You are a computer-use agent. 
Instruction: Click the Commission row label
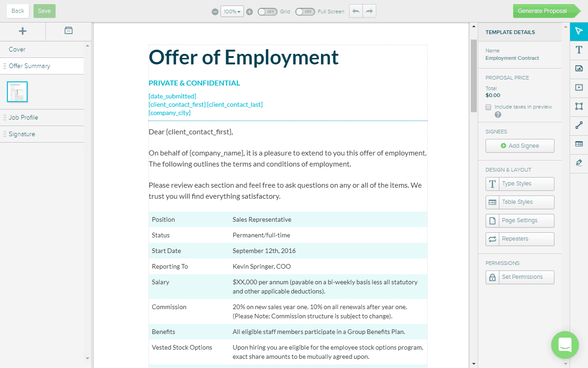point(169,307)
